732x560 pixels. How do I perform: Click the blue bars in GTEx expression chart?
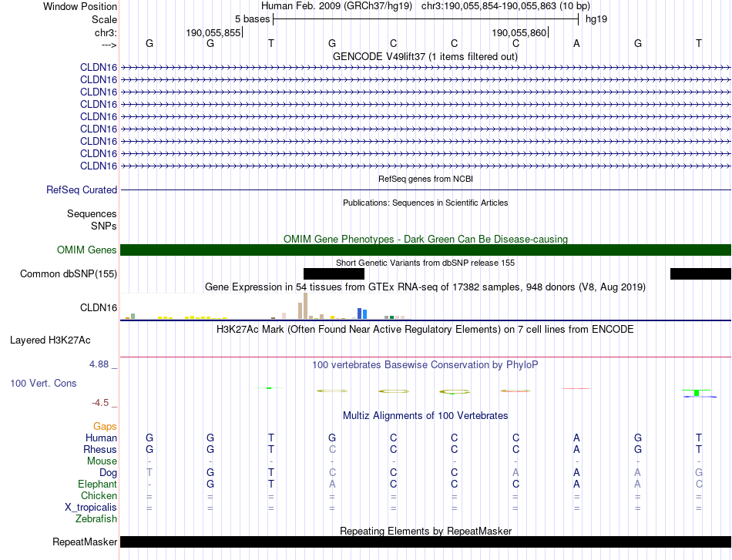[x=362, y=314]
